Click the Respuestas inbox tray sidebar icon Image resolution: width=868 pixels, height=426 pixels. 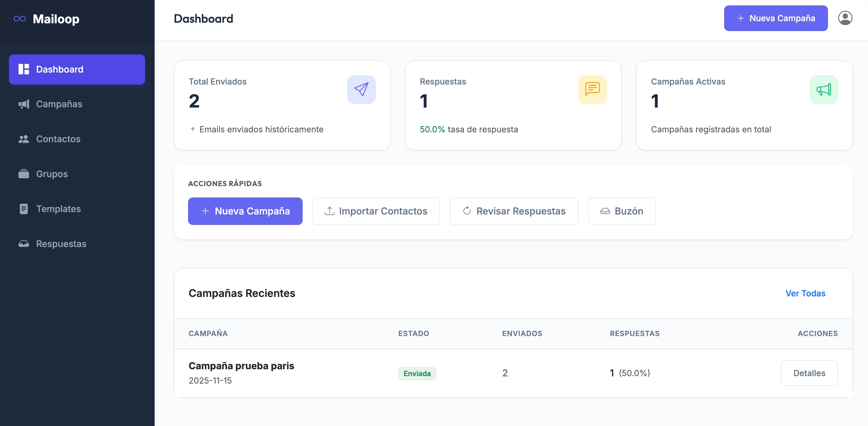click(x=24, y=244)
